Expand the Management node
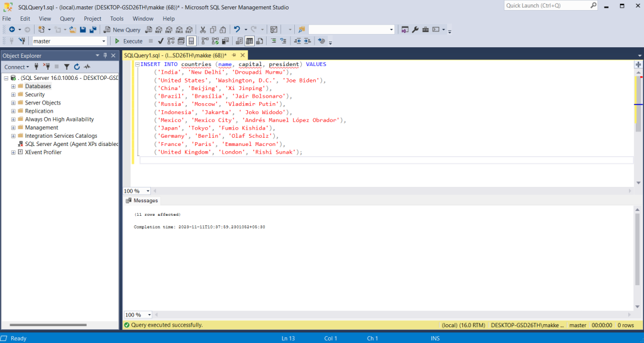This screenshot has width=644, height=343. [13, 127]
